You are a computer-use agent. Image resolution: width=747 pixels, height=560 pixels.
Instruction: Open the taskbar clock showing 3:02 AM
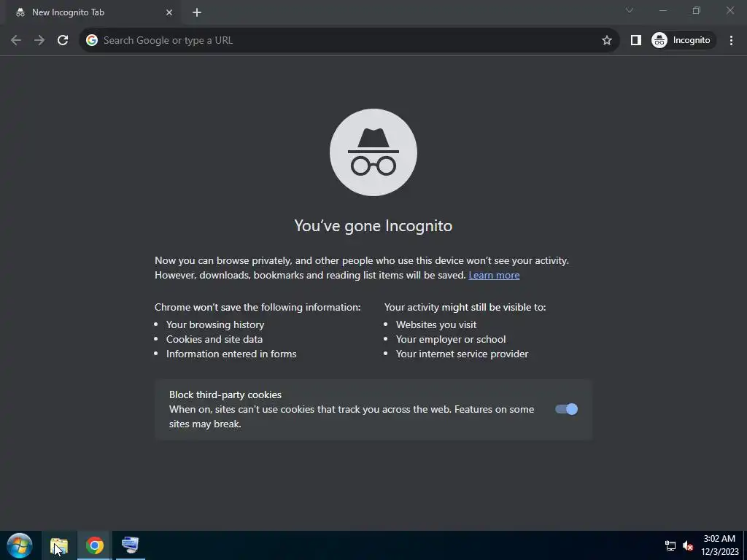pyautogui.click(x=719, y=545)
